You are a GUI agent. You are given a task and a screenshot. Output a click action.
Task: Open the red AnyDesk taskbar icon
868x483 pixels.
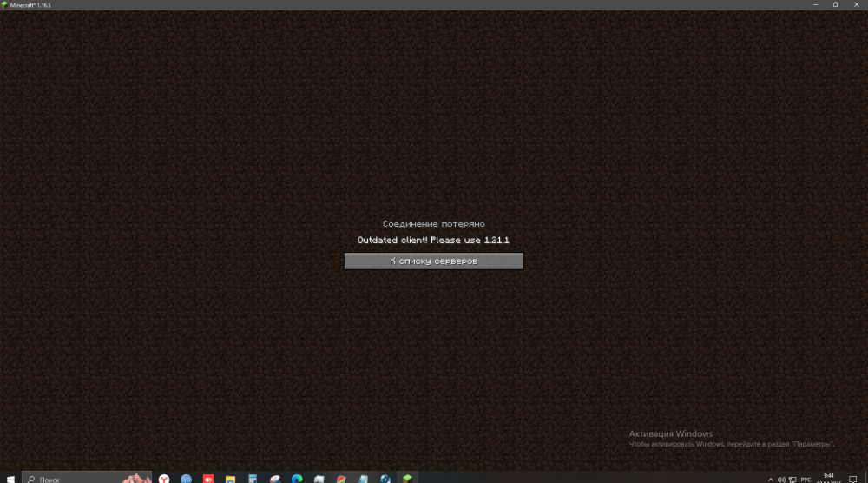(208, 479)
